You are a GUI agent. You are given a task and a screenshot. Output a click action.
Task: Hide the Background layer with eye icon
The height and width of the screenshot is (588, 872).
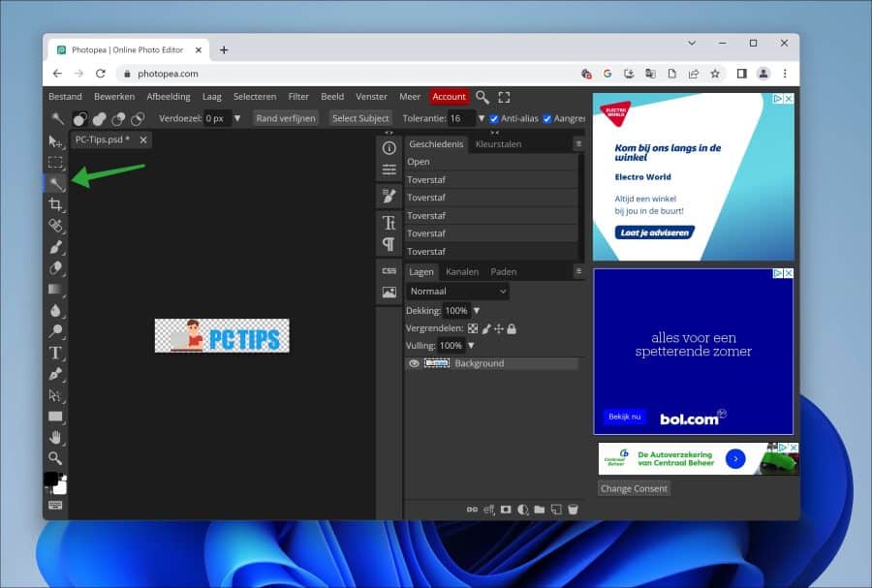click(415, 363)
